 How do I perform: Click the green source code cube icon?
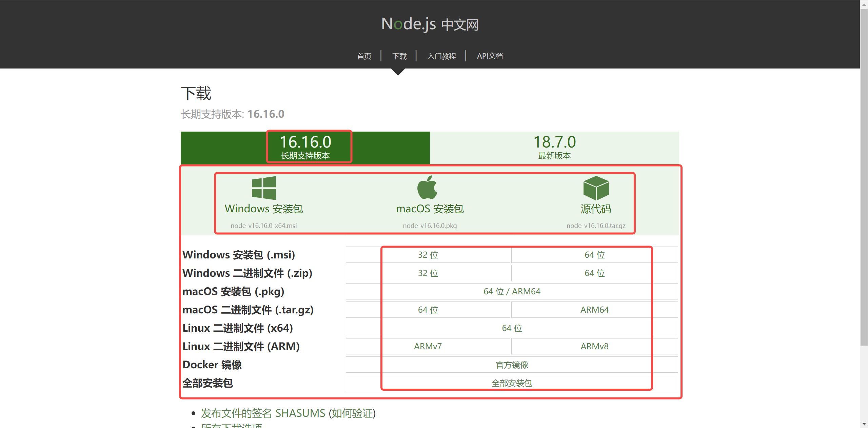point(596,188)
